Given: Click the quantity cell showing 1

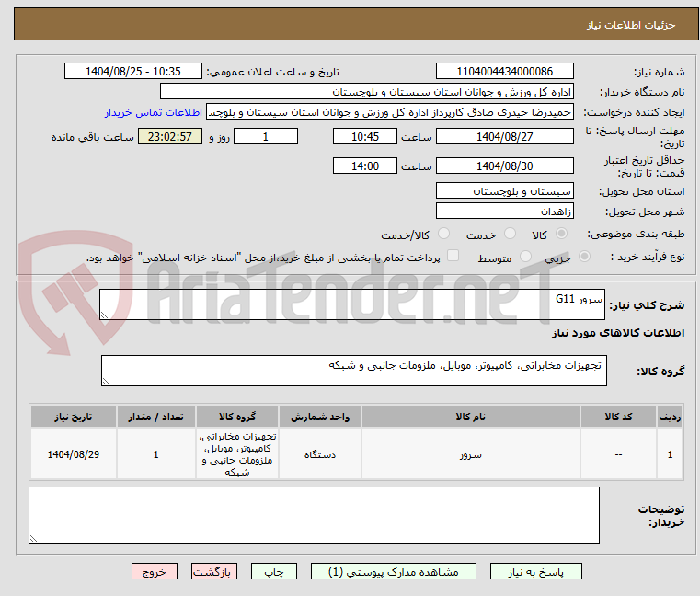Looking at the screenshot, I should pos(155,454).
